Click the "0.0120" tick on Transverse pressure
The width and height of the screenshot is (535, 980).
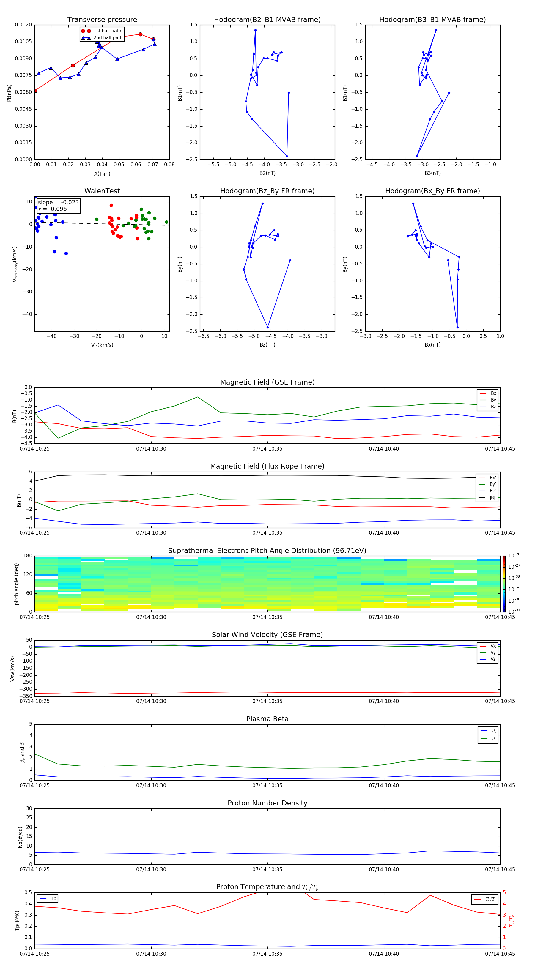click(x=23, y=25)
